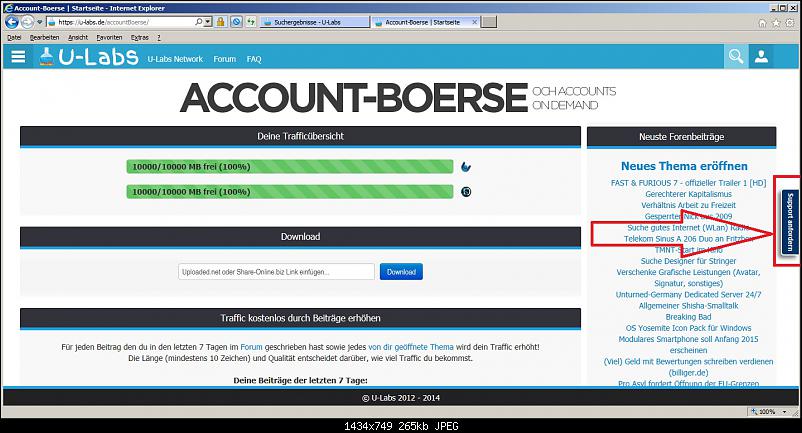Open the IE Tools gear
The height and width of the screenshot is (433, 802).
click(790, 23)
